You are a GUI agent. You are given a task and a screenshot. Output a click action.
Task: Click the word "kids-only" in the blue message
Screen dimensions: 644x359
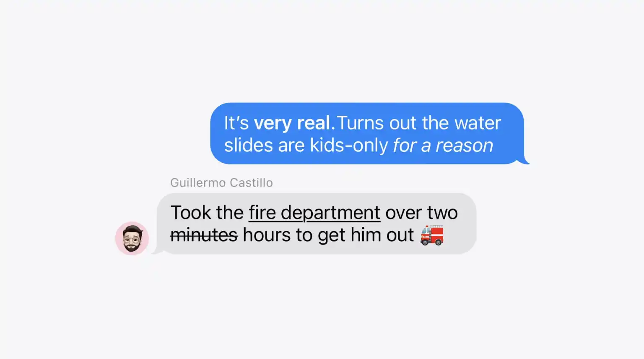(349, 146)
